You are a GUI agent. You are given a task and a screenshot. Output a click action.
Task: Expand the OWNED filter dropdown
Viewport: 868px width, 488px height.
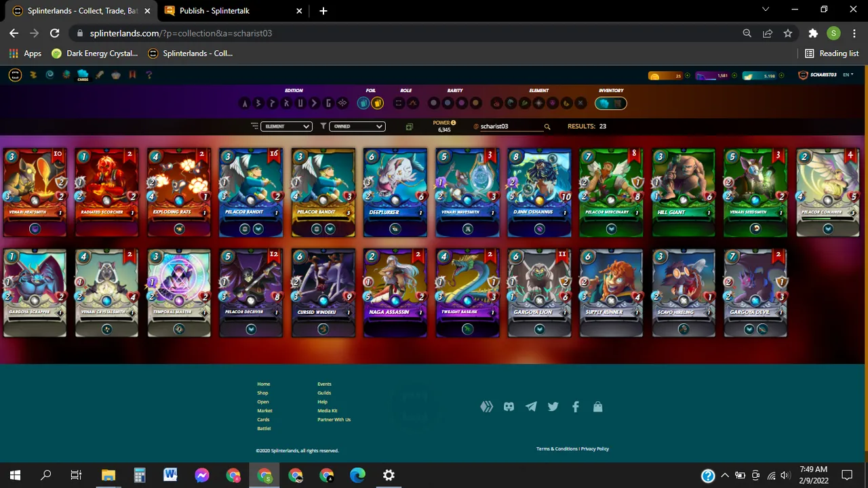(357, 126)
